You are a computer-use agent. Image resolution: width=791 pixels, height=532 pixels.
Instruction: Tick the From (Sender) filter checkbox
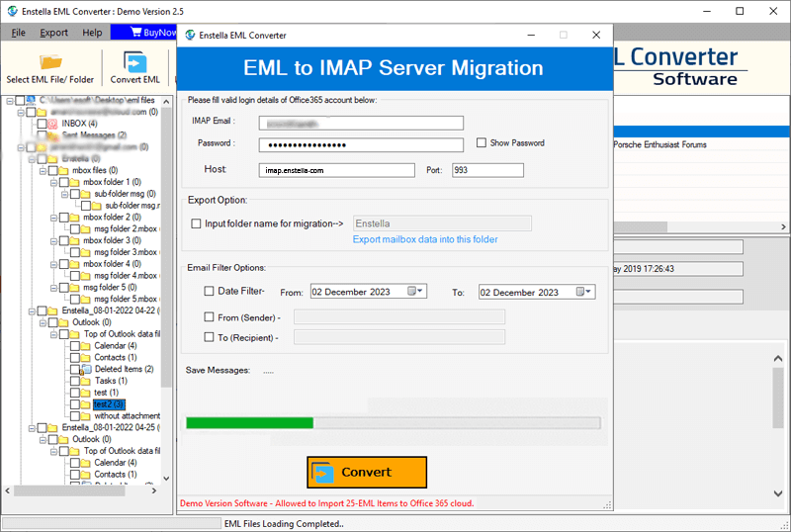209,317
